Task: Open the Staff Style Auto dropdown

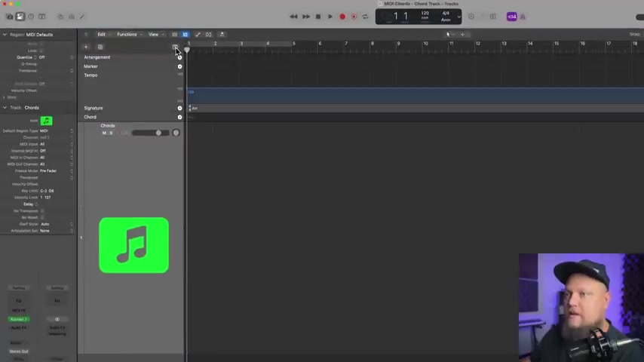Action: point(57,224)
